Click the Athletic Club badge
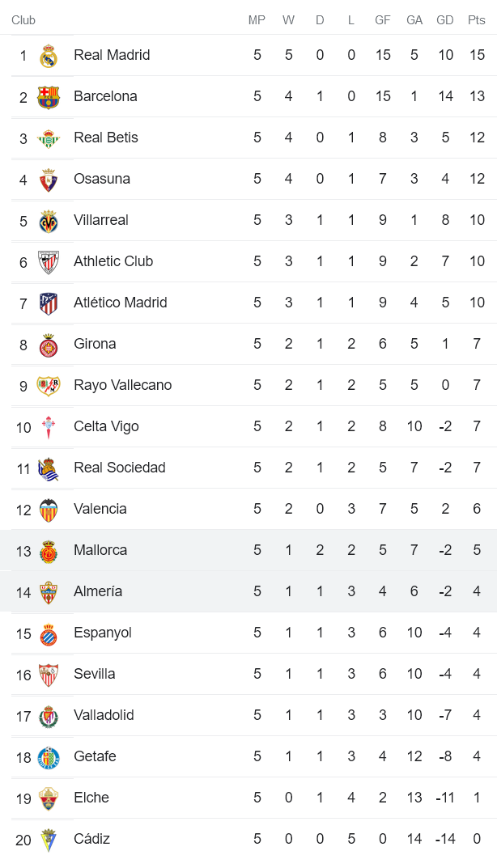Viewport: 497px width, 868px height. (49, 261)
